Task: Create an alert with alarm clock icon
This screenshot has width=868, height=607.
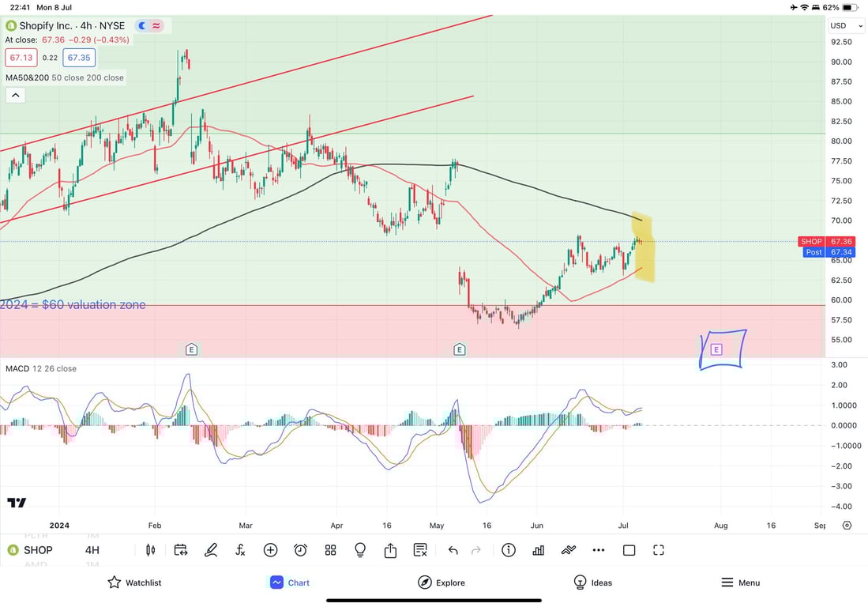Action: (x=301, y=550)
